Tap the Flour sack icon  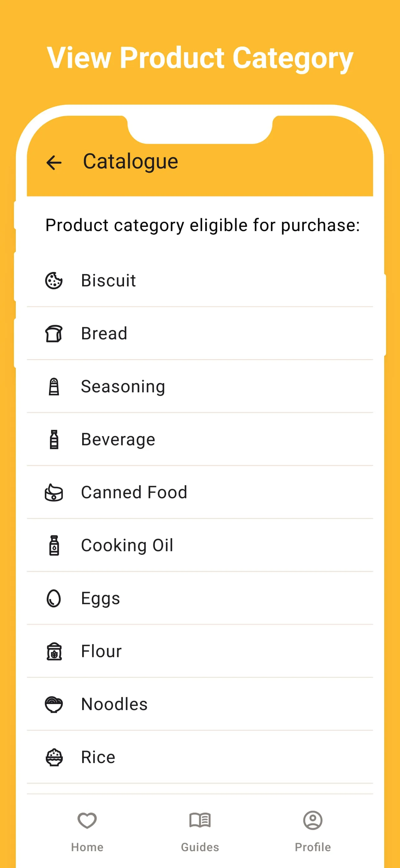coord(54,651)
